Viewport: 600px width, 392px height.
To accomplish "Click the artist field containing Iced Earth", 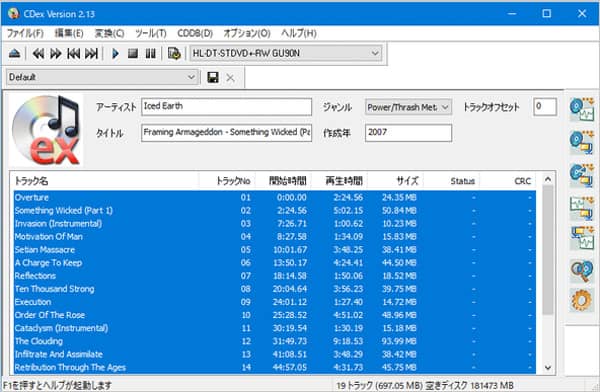I will [227, 107].
